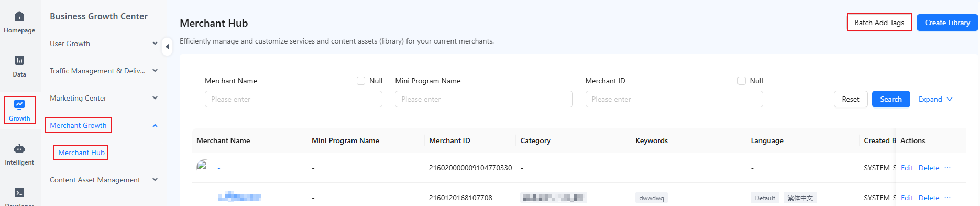Focus the Mini Program Name input field
Screen dimensions: 980x206
(x=483, y=99)
